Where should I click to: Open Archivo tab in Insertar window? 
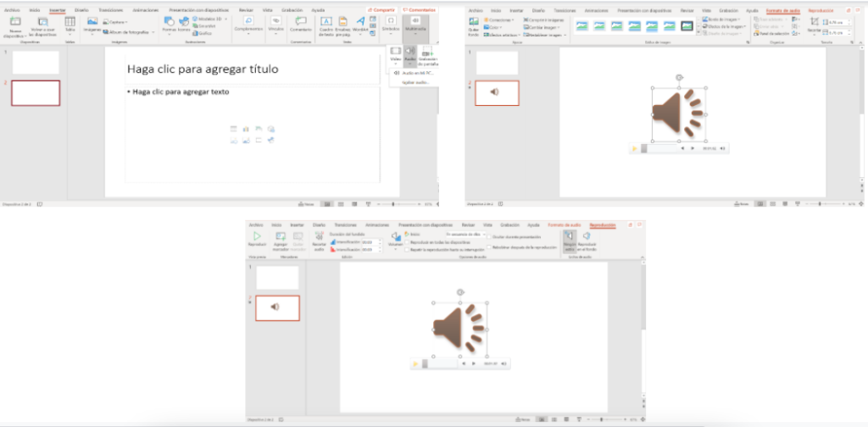click(x=12, y=10)
